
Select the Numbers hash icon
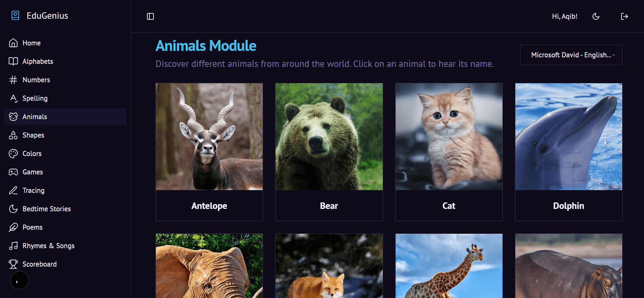click(13, 80)
